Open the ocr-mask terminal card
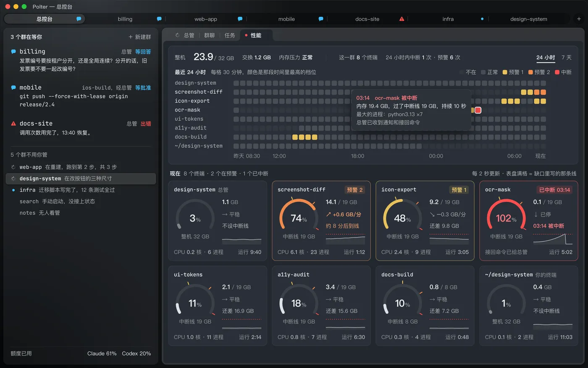This screenshot has height=368, width=588. [529, 221]
